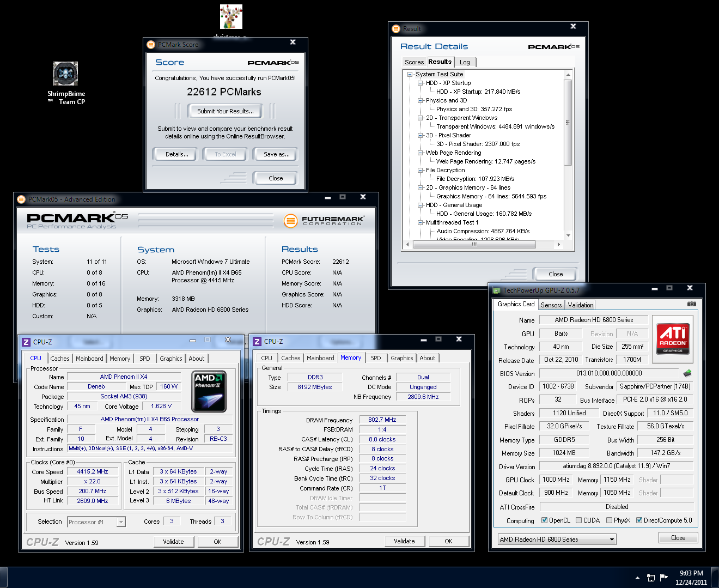Collapse the Multithreaded Test 1 node
The height and width of the screenshot is (588, 719).
click(421, 222)
